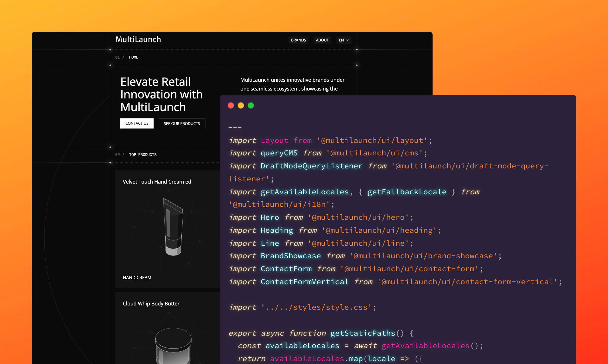This screenshot has height=364, width=608.
Task: Click the MultiLaunch logo
Action: point(138,40)
